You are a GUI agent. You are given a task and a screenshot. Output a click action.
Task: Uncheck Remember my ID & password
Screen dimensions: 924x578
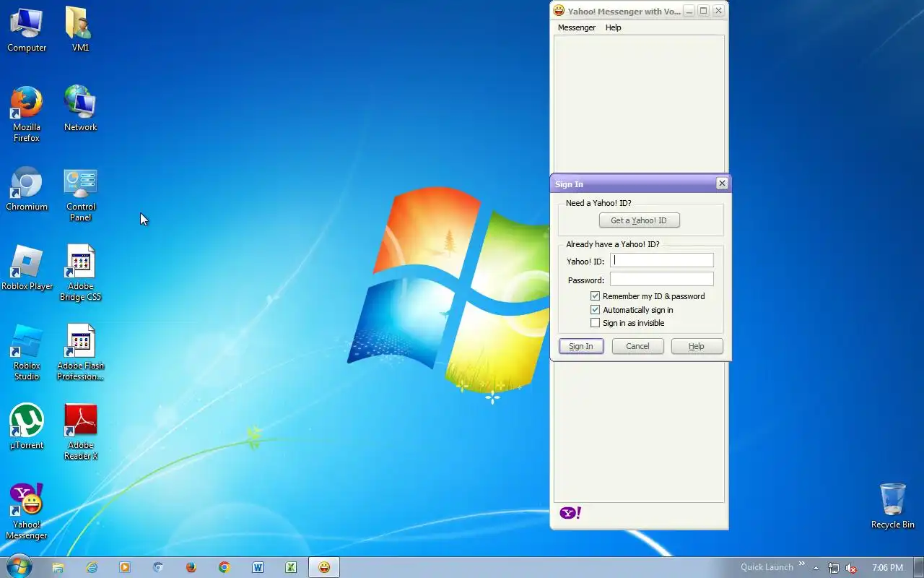pyautogui.click(x=596, y=296)
